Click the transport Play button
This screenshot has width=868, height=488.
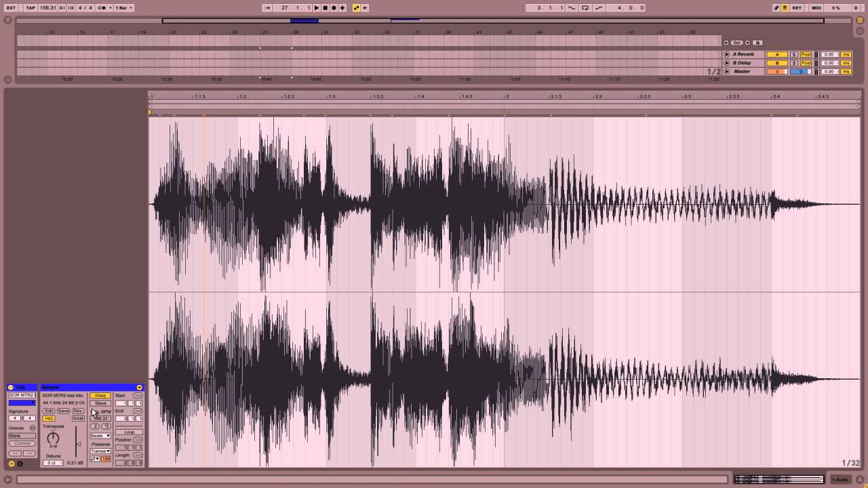[x=317, y=8]
